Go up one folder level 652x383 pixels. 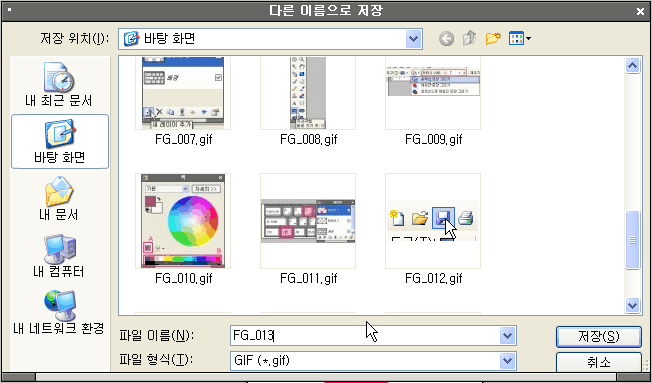pyautogui.click(x=469, y=39)
